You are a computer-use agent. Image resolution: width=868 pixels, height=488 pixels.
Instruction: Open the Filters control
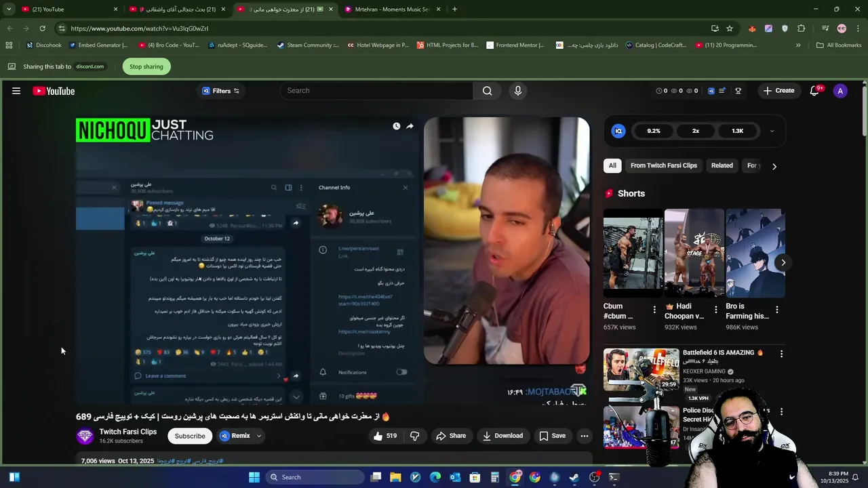point(220,91)
